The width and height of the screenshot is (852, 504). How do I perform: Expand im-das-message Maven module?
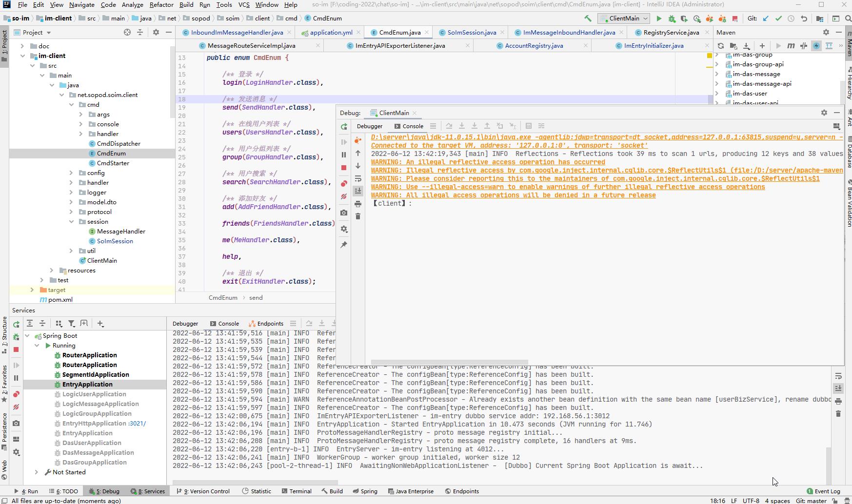[717, 74]
